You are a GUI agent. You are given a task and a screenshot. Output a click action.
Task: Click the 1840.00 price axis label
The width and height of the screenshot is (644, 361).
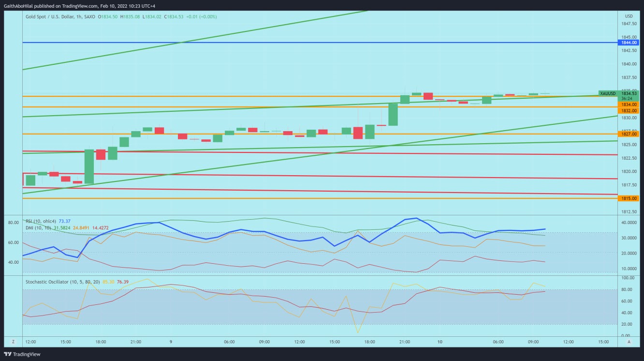(x=628, y=64)
